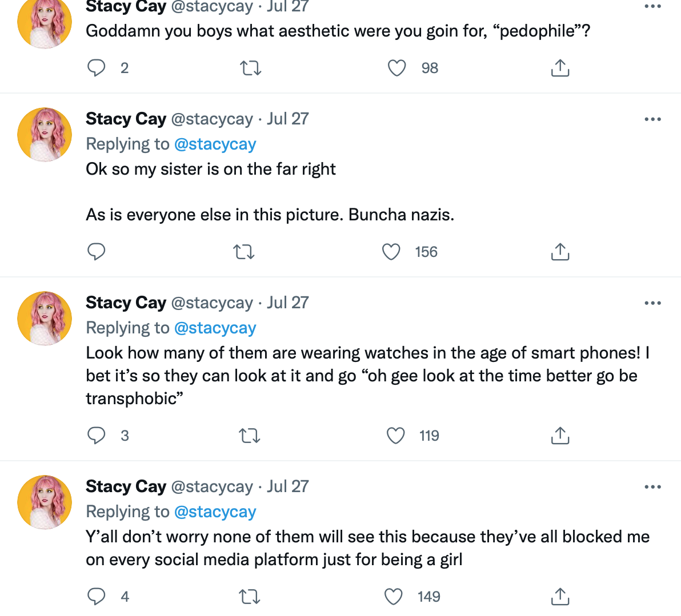Open Stacy Cay avatar on watches tweet
The height and width of the screenshot is (616, 681).
(45, 318)
